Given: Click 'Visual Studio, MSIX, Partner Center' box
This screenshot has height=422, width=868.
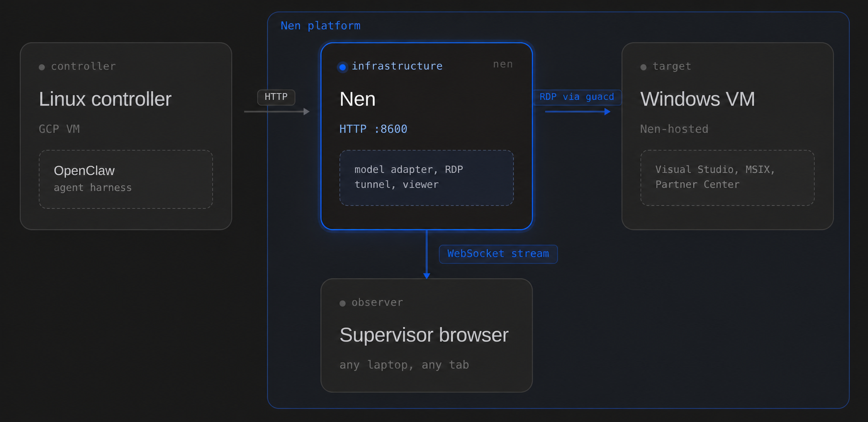Looking at the screenshot, I should click(727, 178).
